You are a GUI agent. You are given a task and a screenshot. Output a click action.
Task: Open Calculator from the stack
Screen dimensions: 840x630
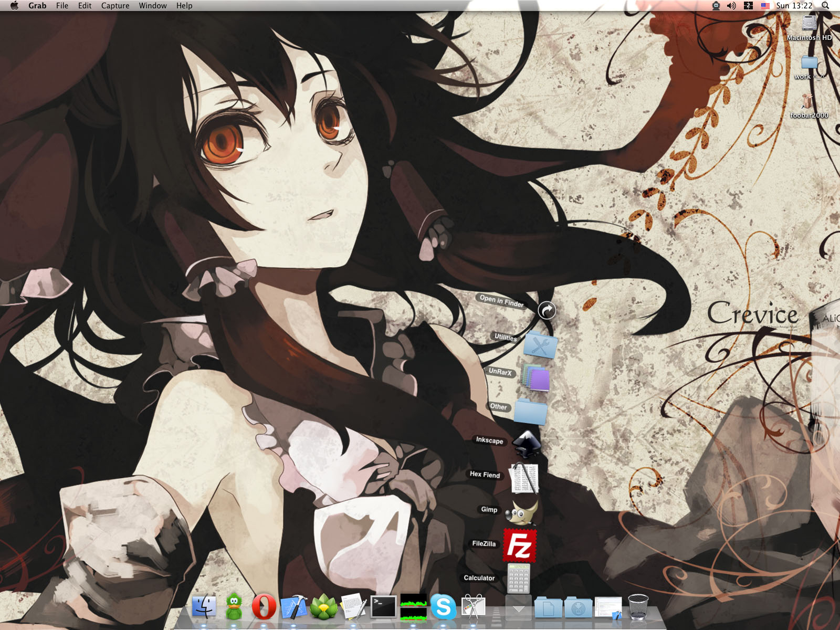[518, 578]
